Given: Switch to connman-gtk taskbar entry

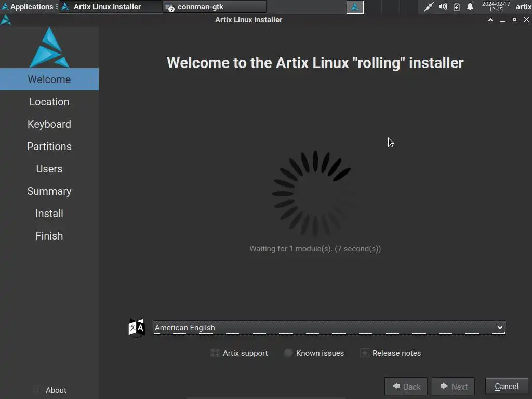Looking at the screenshot, I should (215, 7).
